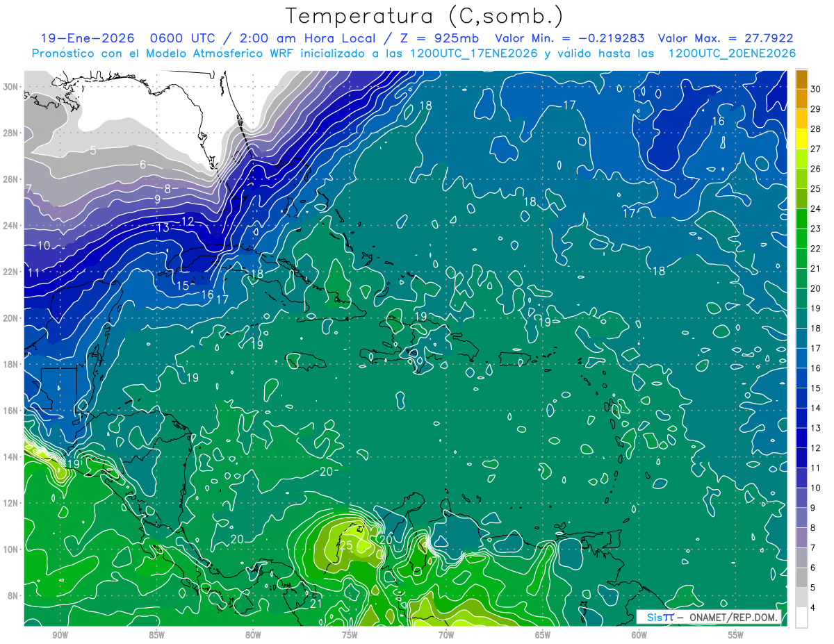Viewport: 834px width, 644px height.
Task: Click color bar label "4"
Action: point(814,608)
